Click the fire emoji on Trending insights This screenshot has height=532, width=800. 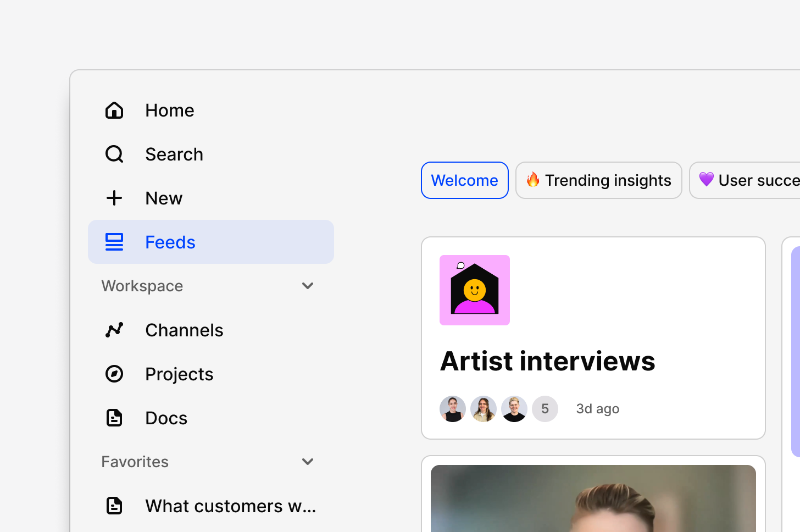coord(533,180)
